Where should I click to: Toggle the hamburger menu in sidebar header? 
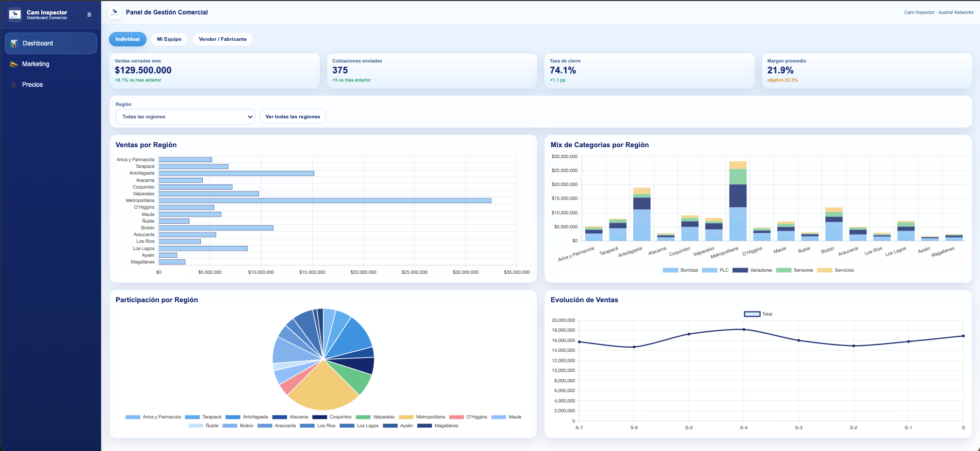(x=89, y=14)
